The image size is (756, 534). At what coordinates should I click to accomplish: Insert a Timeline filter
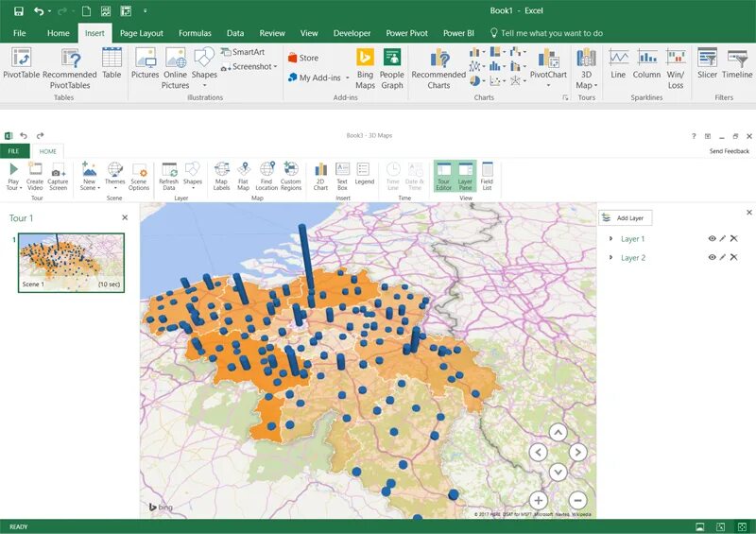(x=737, y=63)
